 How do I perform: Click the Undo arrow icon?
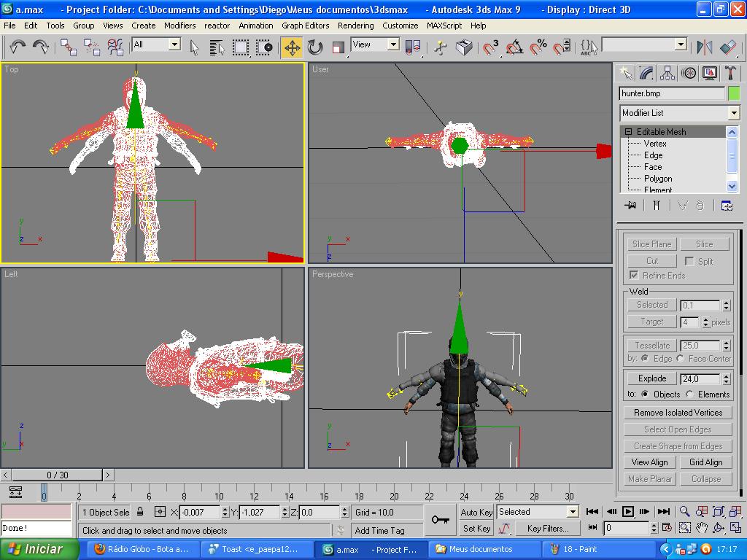[18, 47]
